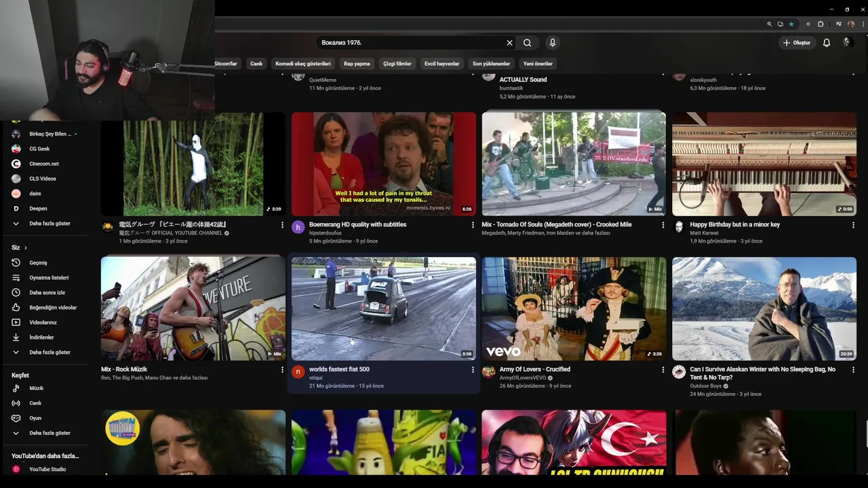Play the panda dancer in bamboo thumbnail
The image size is (868, 488).
click(193, 164)
